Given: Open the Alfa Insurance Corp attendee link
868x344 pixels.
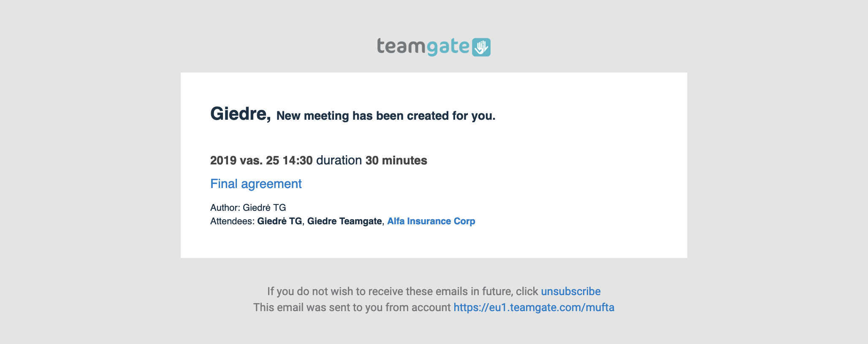Looking at the screenshot, I should coord(431,221).
